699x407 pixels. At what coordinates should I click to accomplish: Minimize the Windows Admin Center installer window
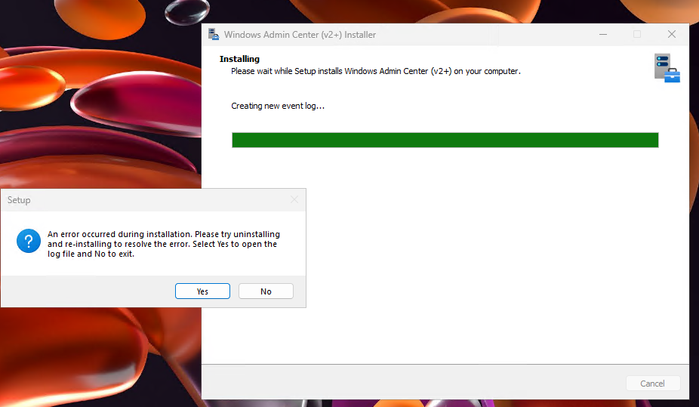tap(603, 34)
